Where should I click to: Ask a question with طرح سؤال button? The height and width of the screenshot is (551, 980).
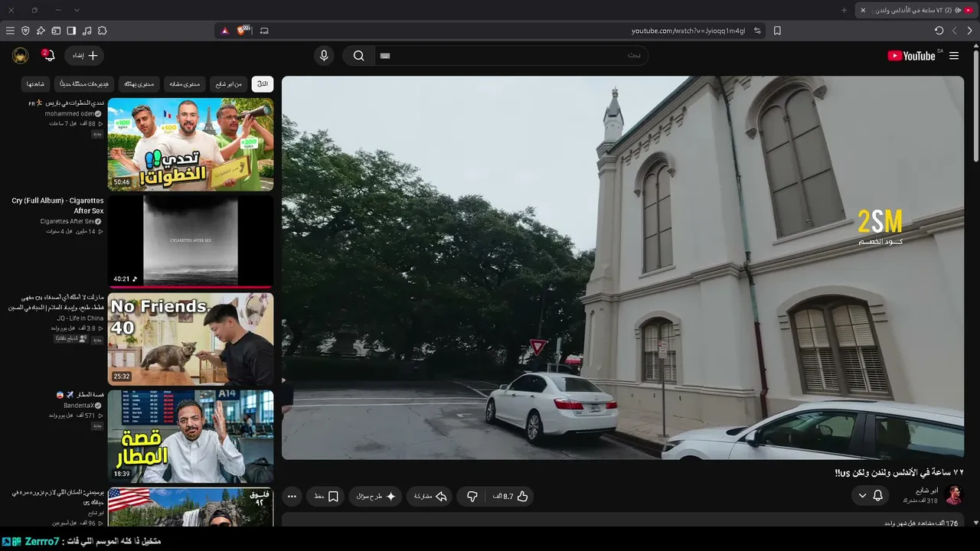376,497
